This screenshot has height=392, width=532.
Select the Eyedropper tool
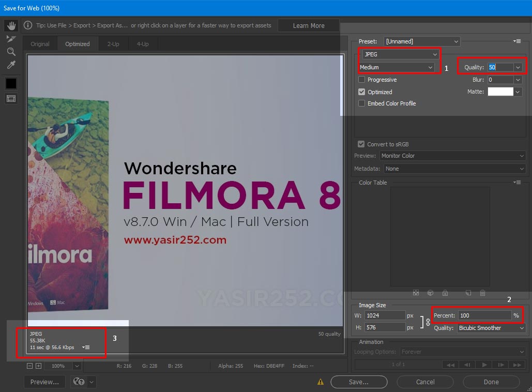coord(11,65)
